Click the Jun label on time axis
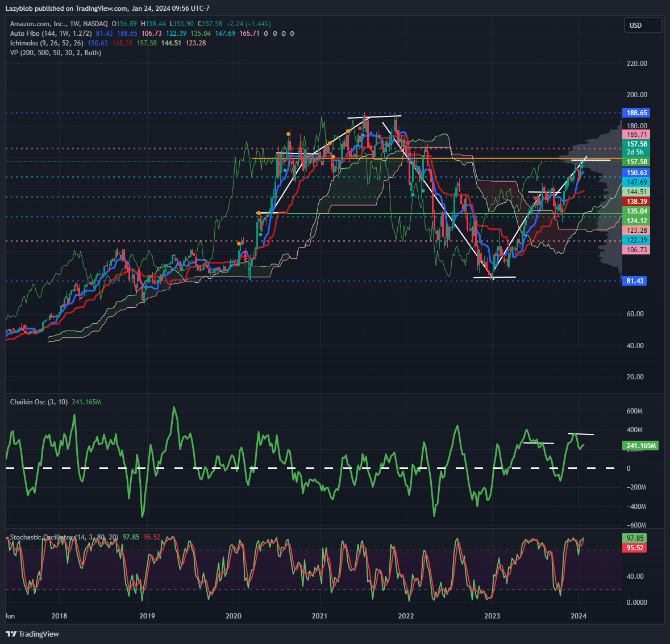The width and height of the screenshot is (670, 644). coord(10,616)
